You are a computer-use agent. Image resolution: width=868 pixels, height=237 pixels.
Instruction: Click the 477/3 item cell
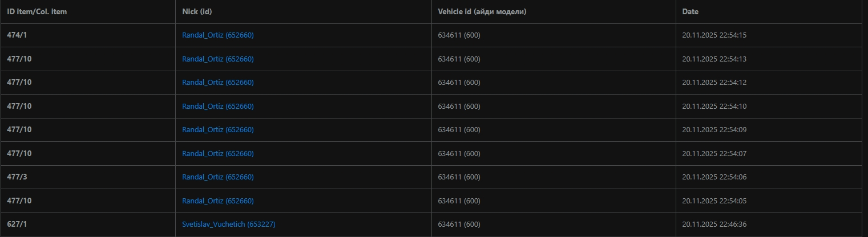pos(17,177)
